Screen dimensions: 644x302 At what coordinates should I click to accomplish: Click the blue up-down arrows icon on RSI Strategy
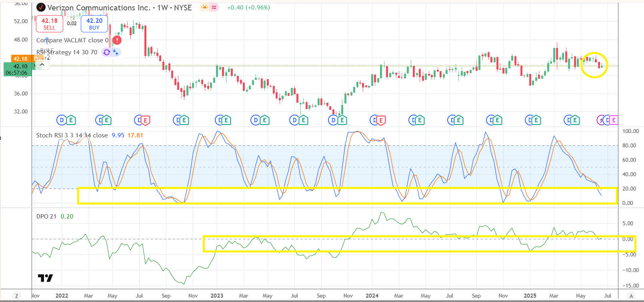pos(115,52)
